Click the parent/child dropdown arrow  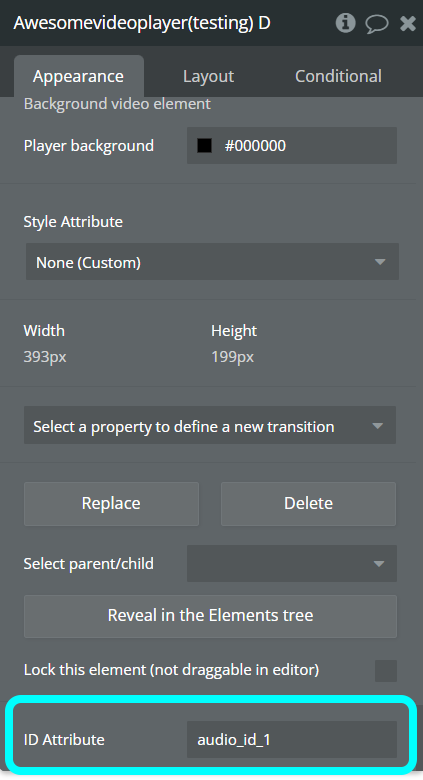(379, 564)
